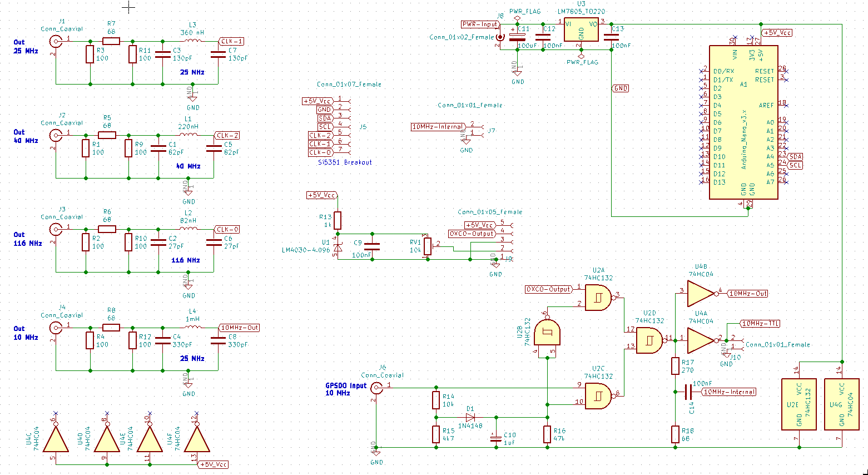Select diode D1 1N4148
Screen dimensions: 868x475
point(470,417)
